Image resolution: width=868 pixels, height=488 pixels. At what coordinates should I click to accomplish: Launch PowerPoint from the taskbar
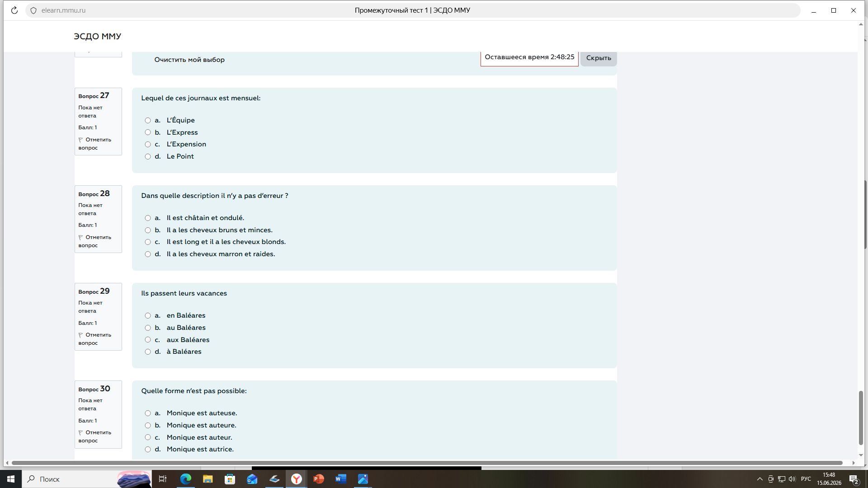click(319, 479)
